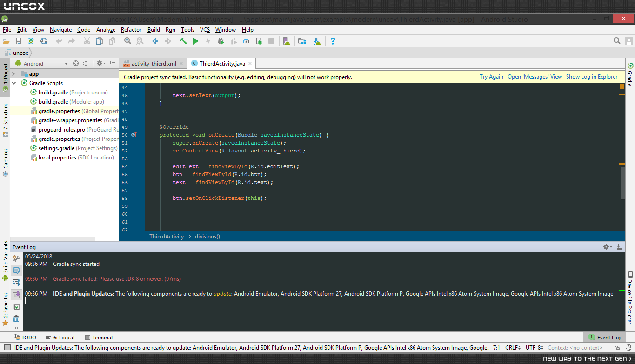Open the SDK Manager download icon
This screenshot has width=635, height=364.
click(317, 41)
